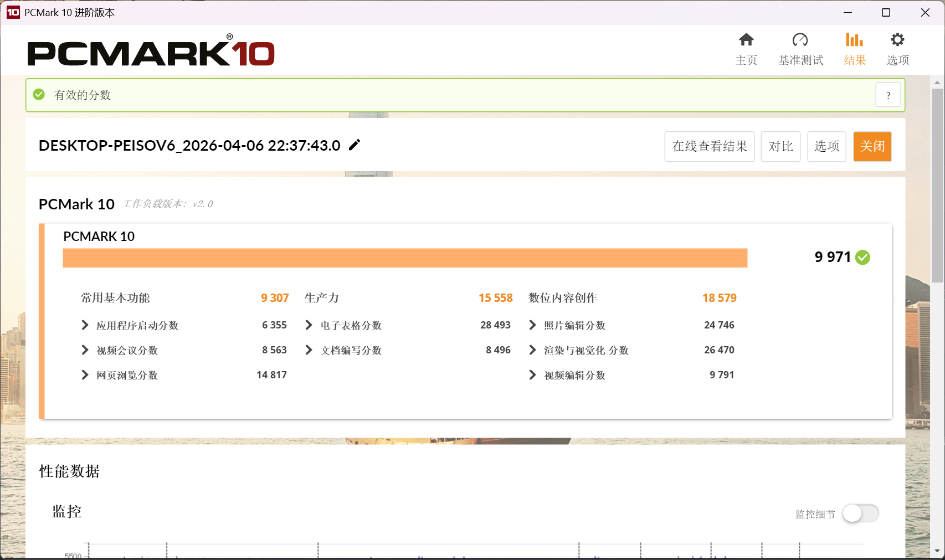Viewport: 945px width, 560px height.
Task: Select the results bar chart icon
Action: (854, 39)
